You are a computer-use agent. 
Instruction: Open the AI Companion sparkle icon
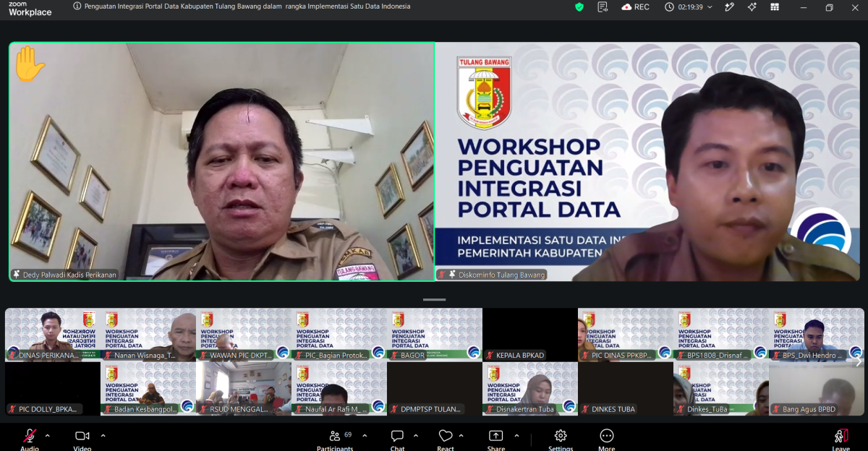coord(752,7)
